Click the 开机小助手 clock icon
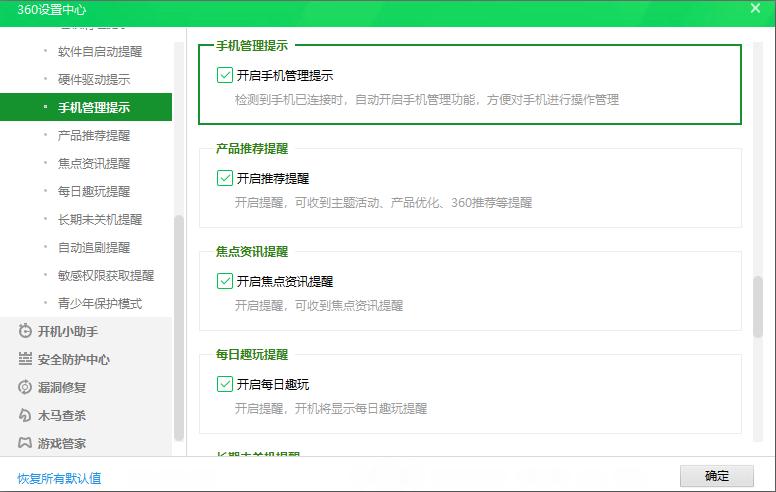776x492 pixels. (25, 331)
